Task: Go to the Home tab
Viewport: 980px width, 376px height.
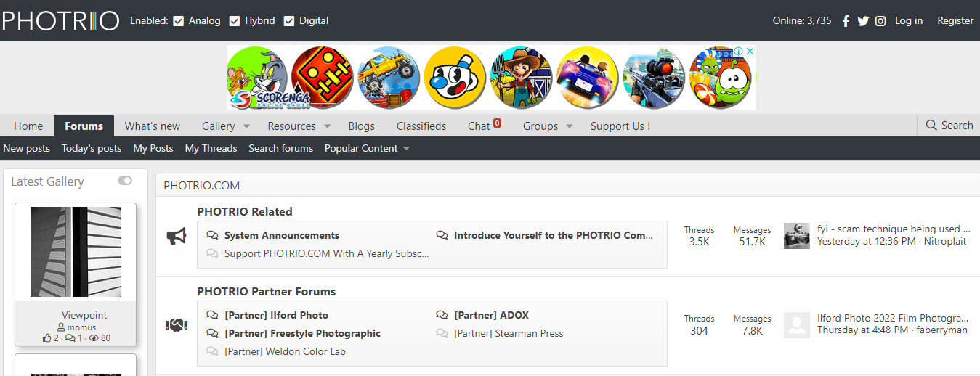Action: (x=28, y=126)
